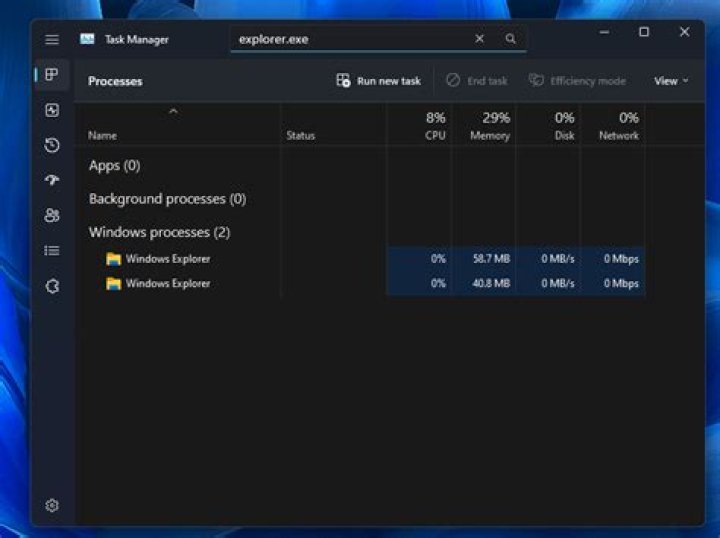Image resolution: width=720 pixels, height=538 pixels.
Task: Click the search magnifier icon
Action: point(510,39)
